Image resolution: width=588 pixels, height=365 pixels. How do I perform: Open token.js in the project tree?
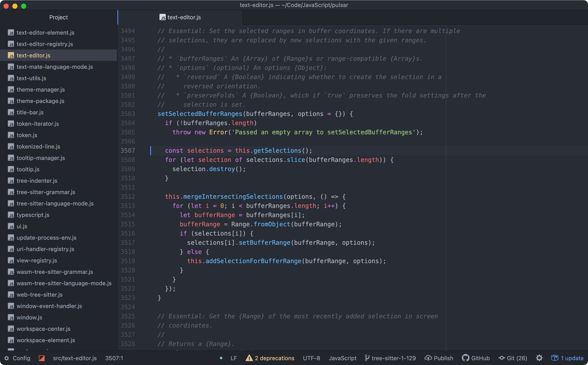[27, 135]
